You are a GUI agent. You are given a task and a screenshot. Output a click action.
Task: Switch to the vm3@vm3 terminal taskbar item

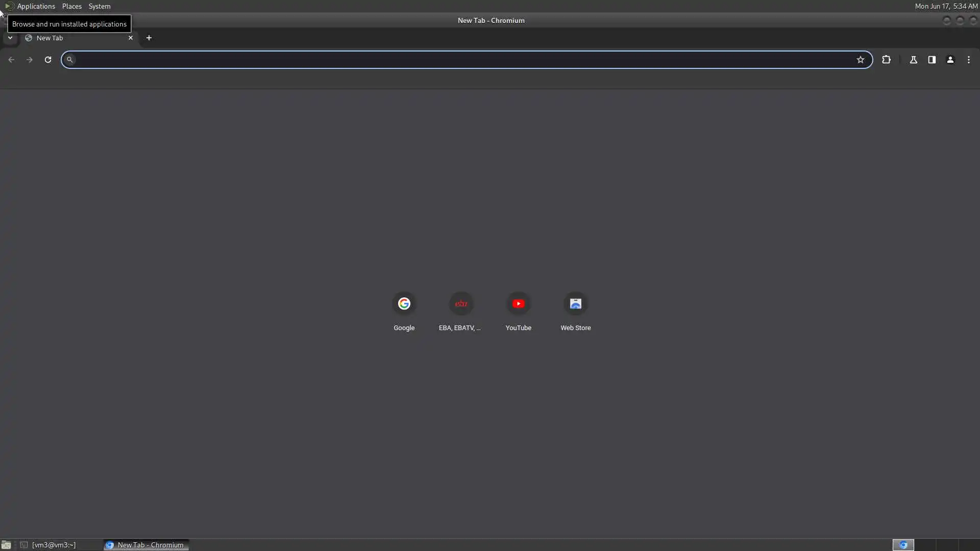(x=54, y=545)
